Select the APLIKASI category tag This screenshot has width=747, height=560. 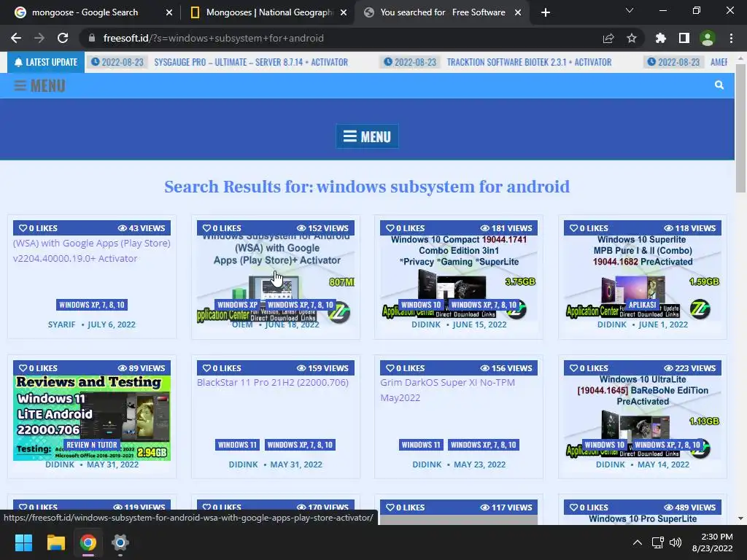point(642,305)
